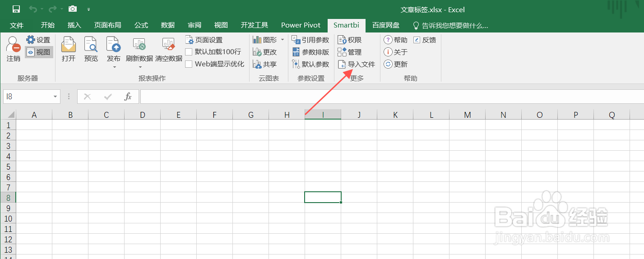Select column I header
Image resolution: width=644 pixels, height=259 pixels.
[x=323, y=115]
